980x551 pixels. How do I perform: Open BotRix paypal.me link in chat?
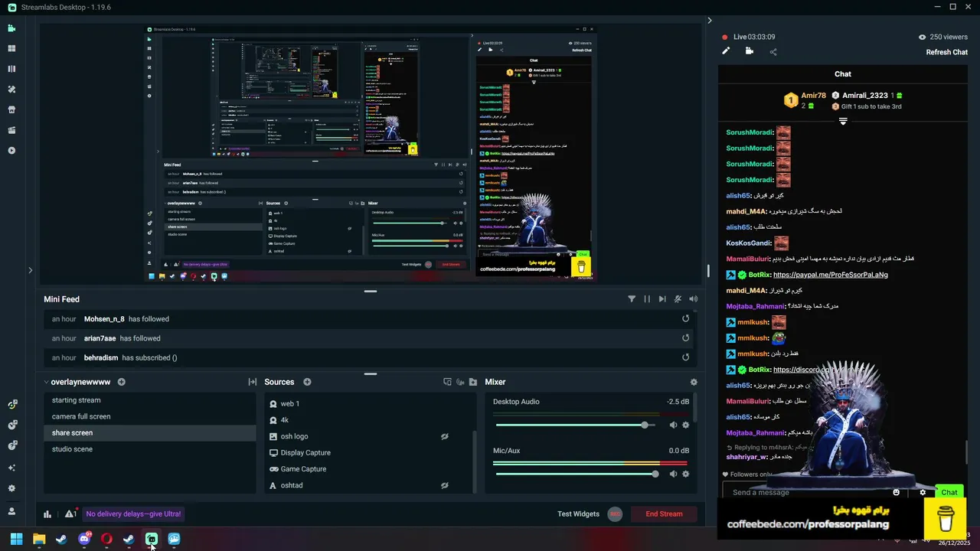pyautogui.click(x=830, y=275)
